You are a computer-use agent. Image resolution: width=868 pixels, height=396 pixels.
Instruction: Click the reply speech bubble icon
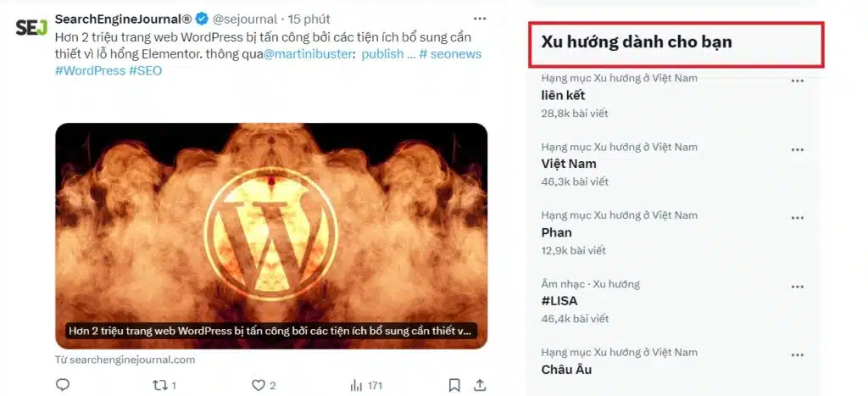point(63,384)
